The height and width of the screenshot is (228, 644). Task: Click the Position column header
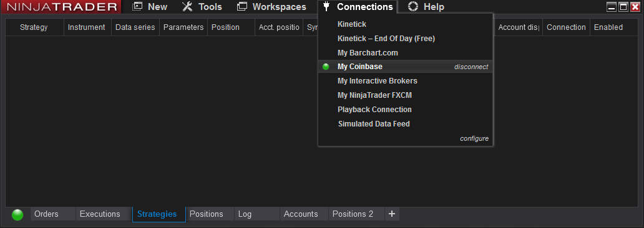tap(232, 27)
